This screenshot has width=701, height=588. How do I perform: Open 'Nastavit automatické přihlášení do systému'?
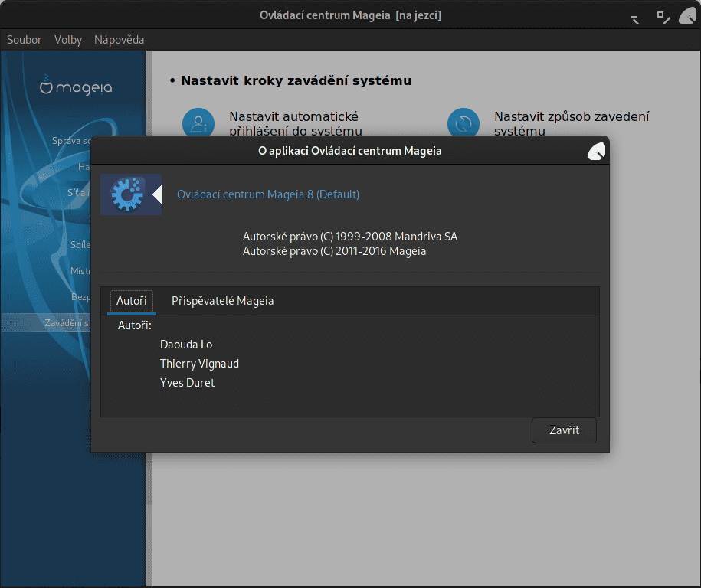pos(293,124)
